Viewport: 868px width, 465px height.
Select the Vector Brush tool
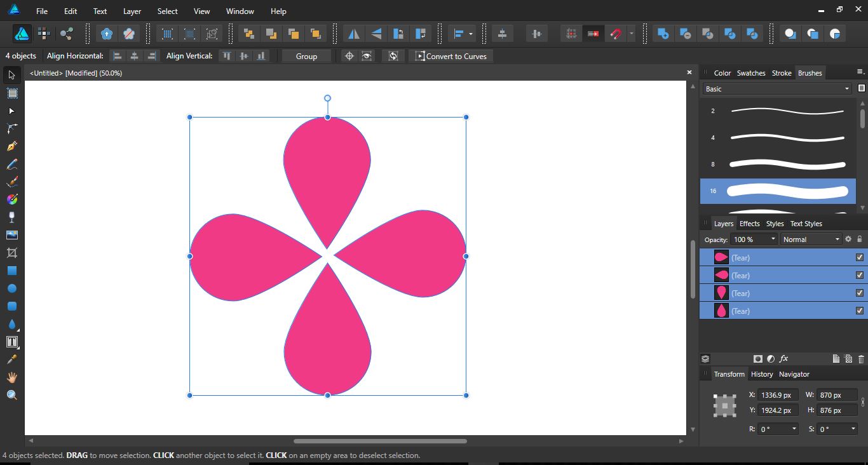(x=11, y=182)
